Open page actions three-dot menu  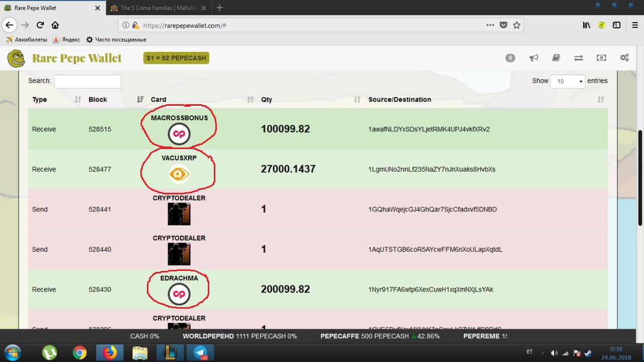(x=490, y=25)
